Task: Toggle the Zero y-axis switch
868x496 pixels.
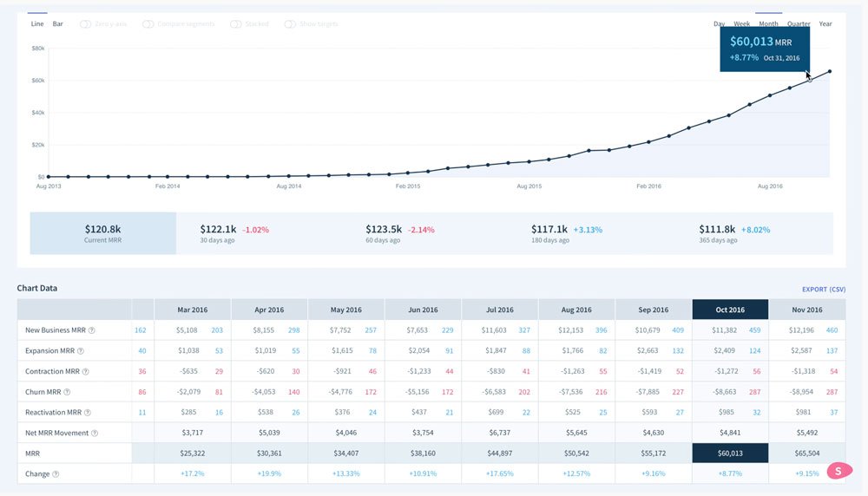Action: 85,24
